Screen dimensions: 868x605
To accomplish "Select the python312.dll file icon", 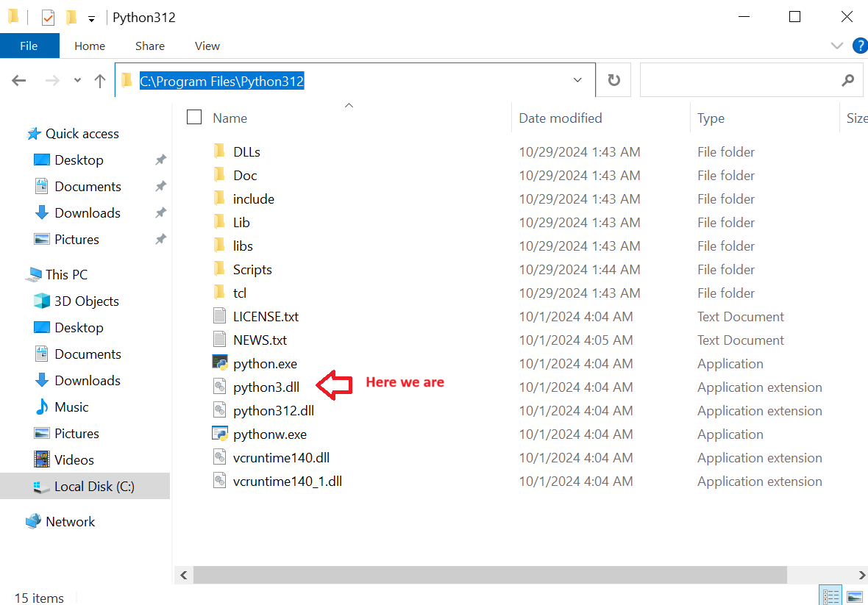I will (x=219, y=410).
